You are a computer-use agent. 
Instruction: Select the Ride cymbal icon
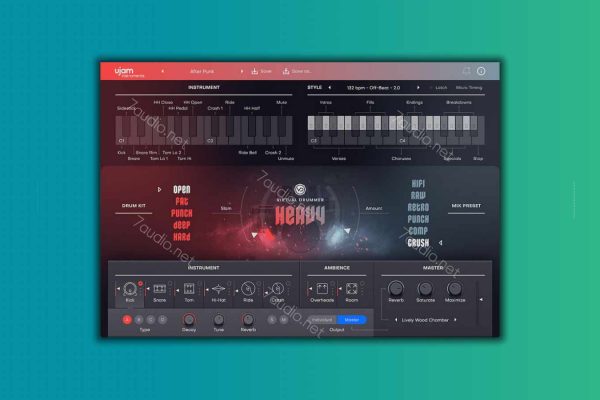coord(248,289)
